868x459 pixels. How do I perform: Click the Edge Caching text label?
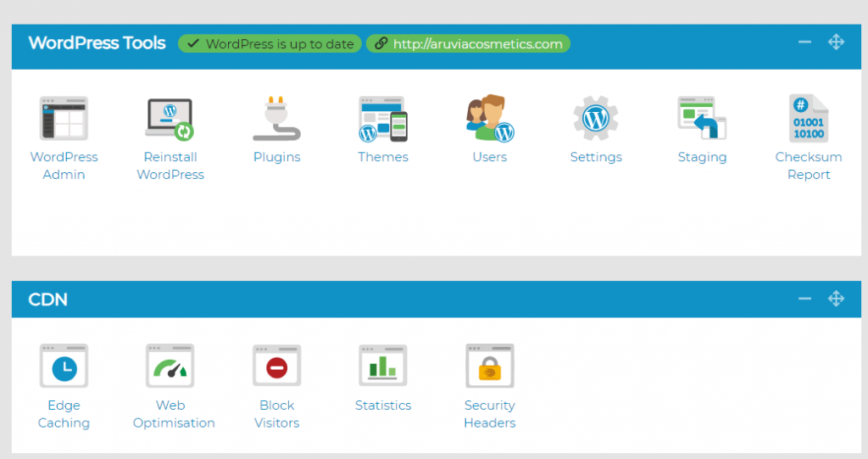point(64,414)
